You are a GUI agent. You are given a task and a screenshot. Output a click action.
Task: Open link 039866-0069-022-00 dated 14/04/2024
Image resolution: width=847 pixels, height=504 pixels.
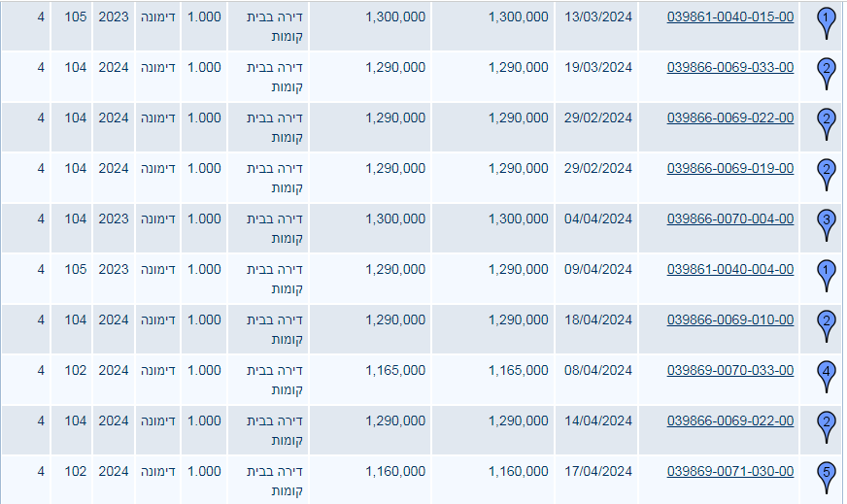[730, 420]
